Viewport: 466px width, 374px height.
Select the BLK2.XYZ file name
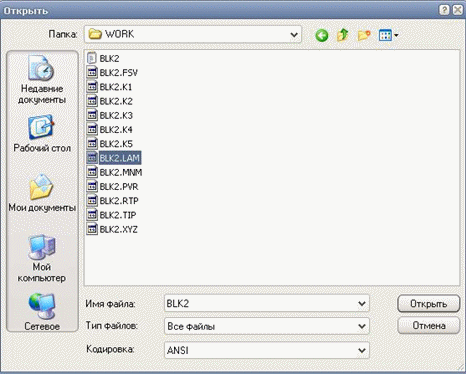pos(118,229)
